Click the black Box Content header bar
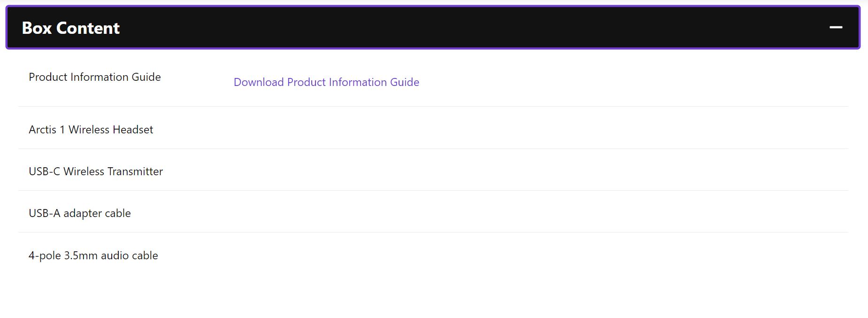Image resolution: width=868 pixels, height=318 pixels. 433,27
